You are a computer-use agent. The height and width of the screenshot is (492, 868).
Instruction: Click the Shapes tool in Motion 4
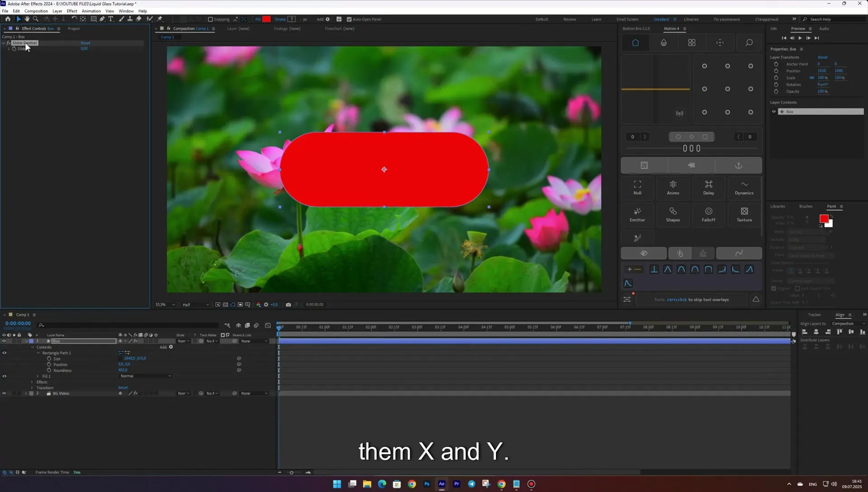pyautogui.click(x=673, y=214)
